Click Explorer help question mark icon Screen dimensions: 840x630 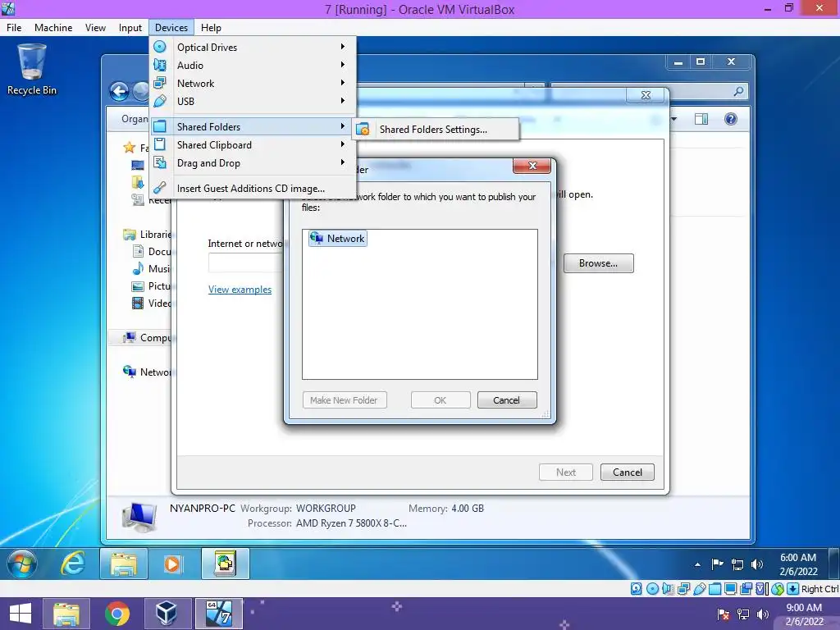point(731,118)
